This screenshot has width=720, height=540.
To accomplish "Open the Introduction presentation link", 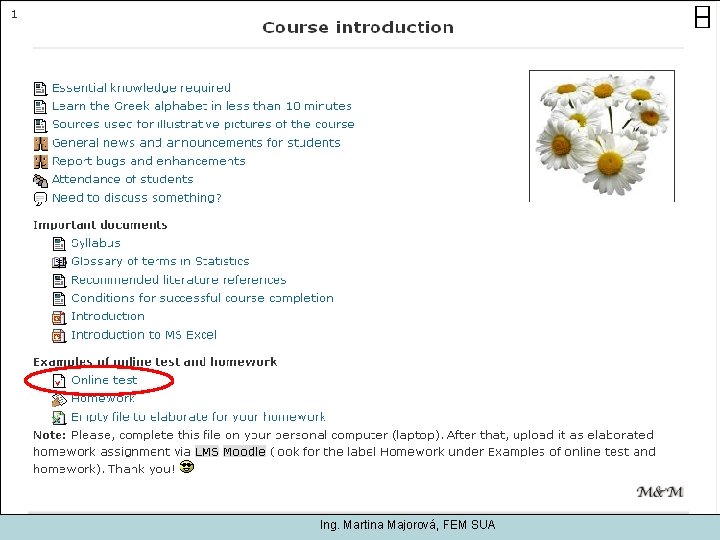I will [x=107, y=316].
